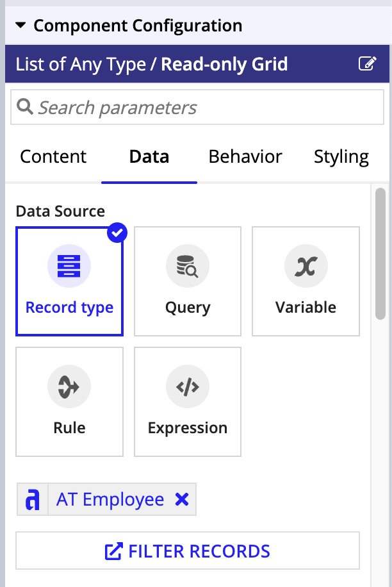Go to the Styling tab
The height and width of the screenshot is (587, 392).
pos(341,156)
